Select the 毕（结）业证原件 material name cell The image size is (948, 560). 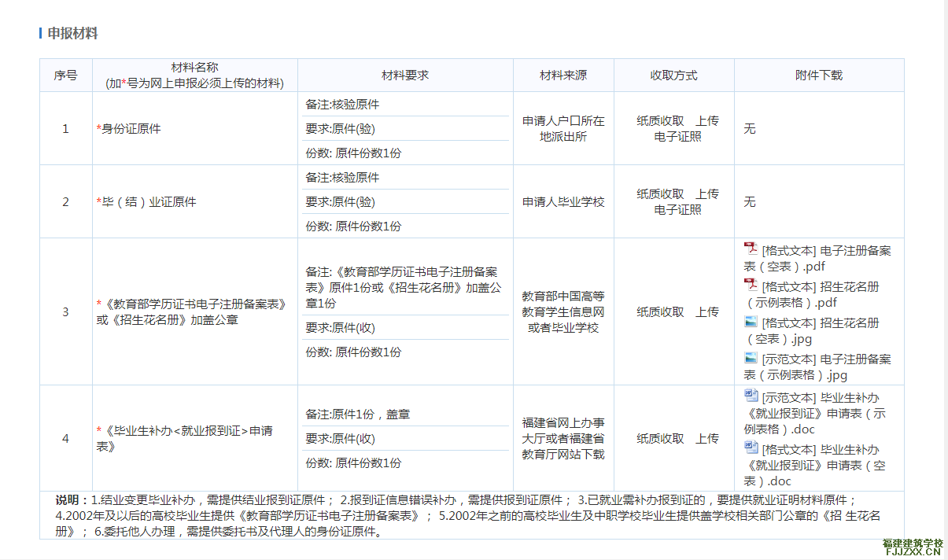[x=149, y=202]
